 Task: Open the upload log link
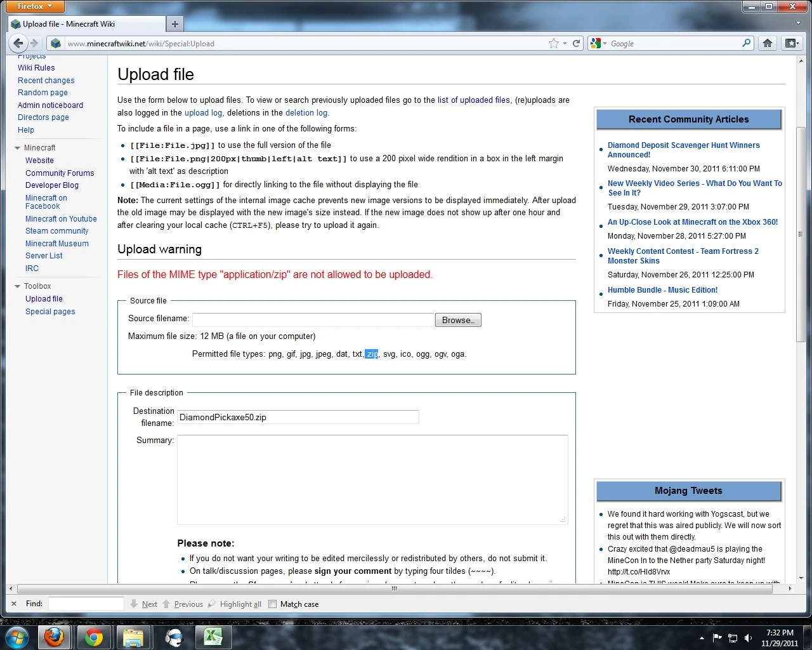pyautogui.click(x=203, y=113)
